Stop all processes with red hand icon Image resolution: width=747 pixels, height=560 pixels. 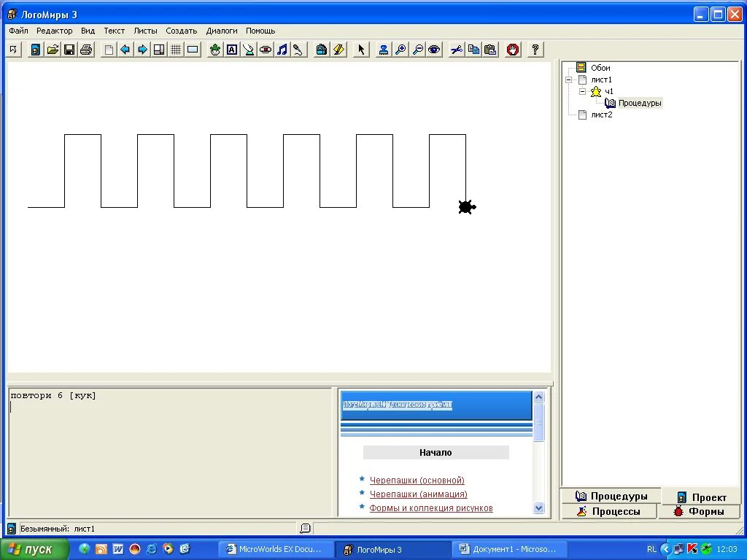pos(513,50)
